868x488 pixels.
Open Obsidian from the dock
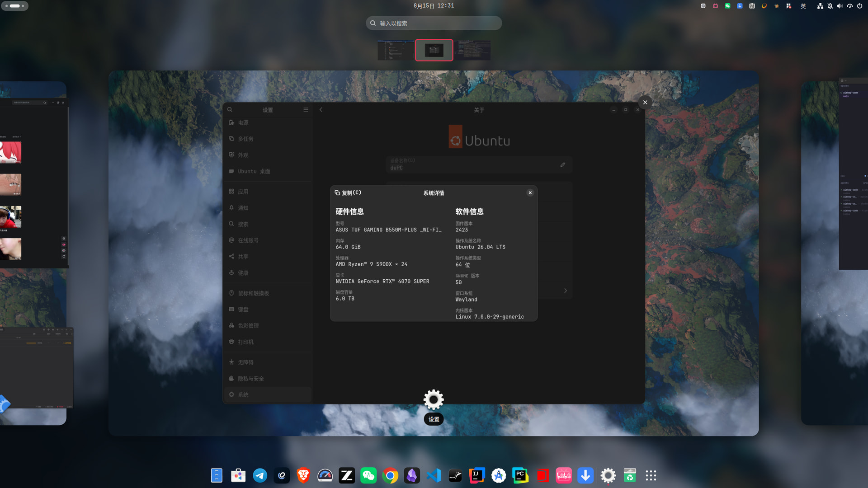(x=412, y=475)
